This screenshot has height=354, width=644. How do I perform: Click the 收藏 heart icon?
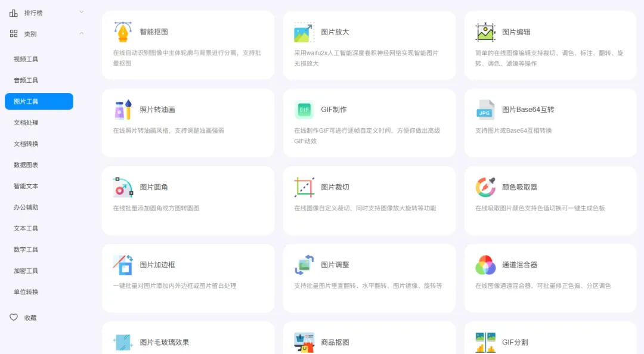pyautogui.click(x=14, y=318)
